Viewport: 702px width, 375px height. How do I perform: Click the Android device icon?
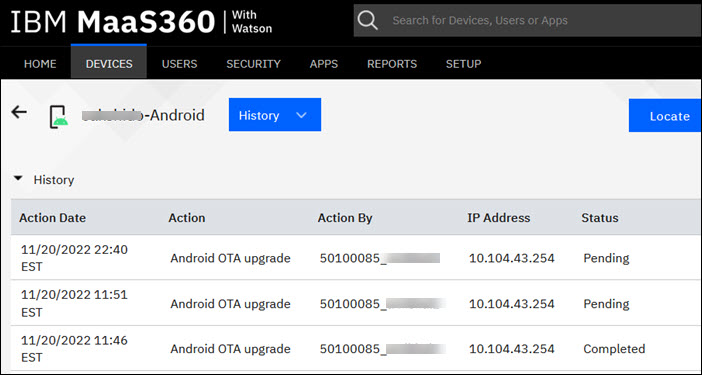[59, 117]
